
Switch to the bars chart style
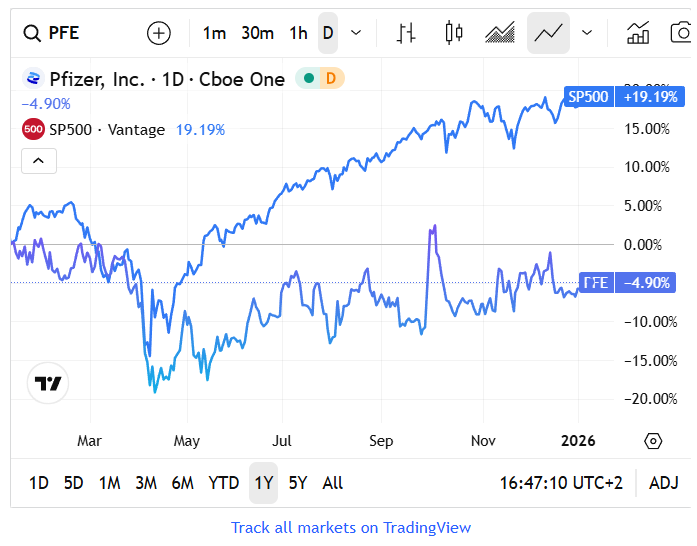coord(406,33)
